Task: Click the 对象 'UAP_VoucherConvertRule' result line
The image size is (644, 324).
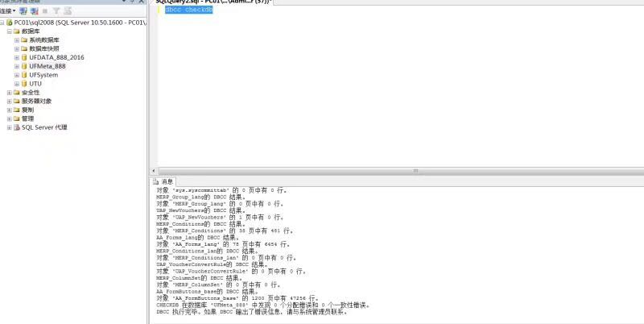Action: tap(231, 272)
